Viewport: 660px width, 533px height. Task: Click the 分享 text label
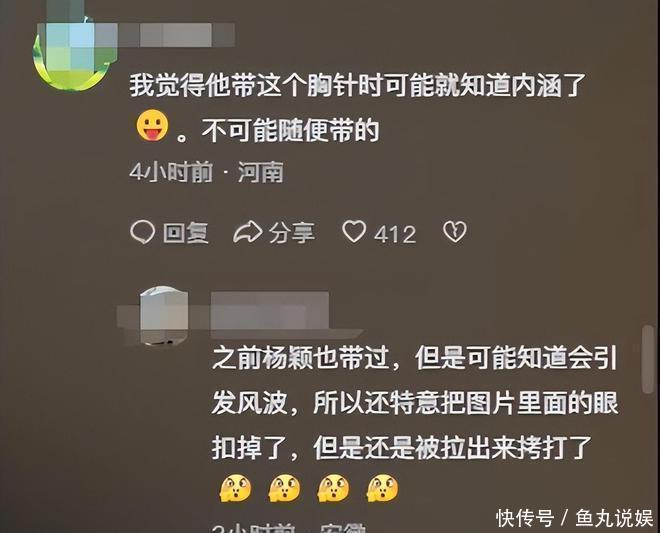tap(292, 233)
